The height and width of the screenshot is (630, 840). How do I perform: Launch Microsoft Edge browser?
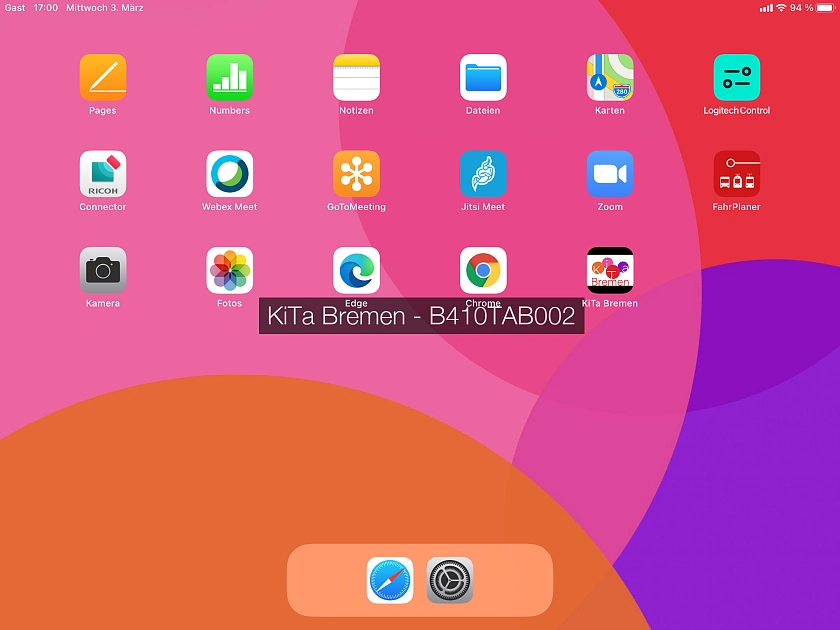pyautogui.click(x=356, y=270)
